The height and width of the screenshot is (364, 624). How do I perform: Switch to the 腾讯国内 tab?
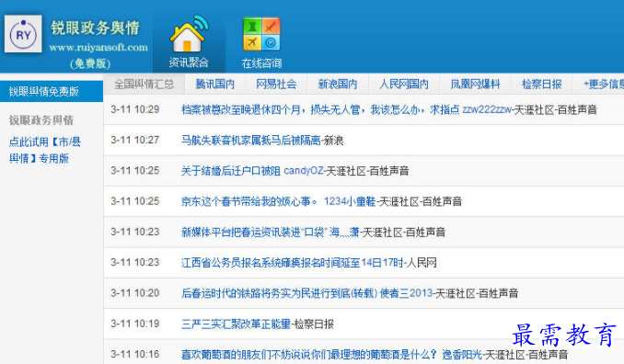tap(214, 84)
